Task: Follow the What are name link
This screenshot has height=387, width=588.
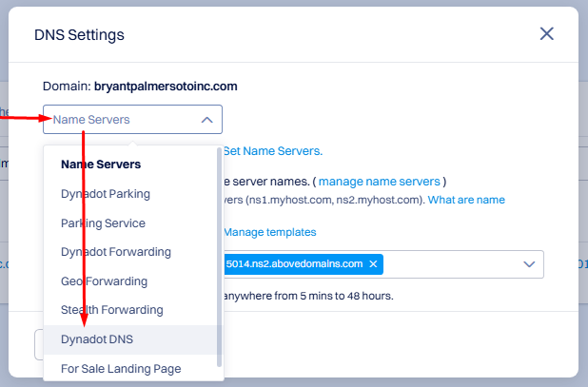Action: click(466, 200)
